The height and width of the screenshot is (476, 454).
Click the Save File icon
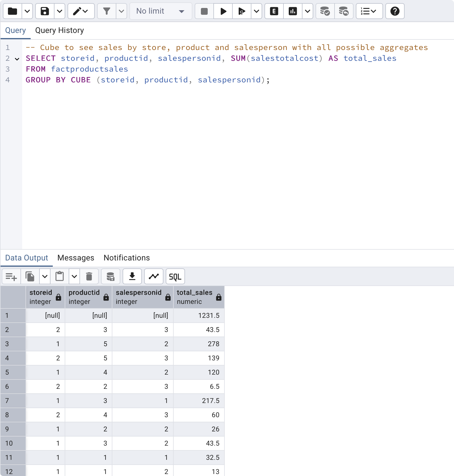[45, 11]
